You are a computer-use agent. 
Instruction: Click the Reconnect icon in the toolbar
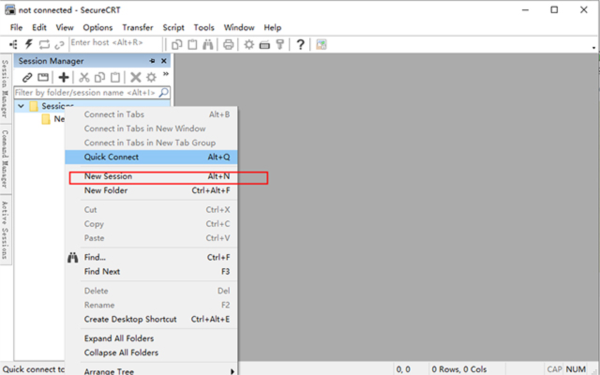(44, 44)
